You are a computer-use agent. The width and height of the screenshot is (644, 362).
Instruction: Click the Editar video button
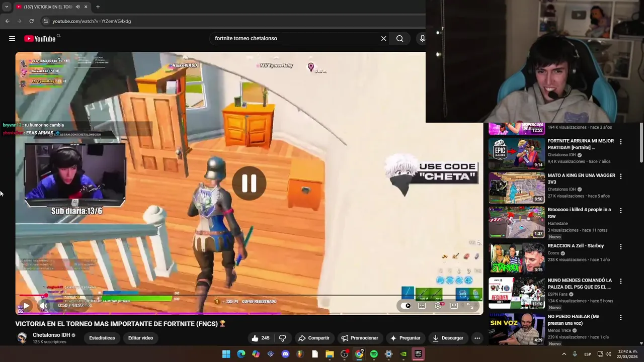[140, 338]
